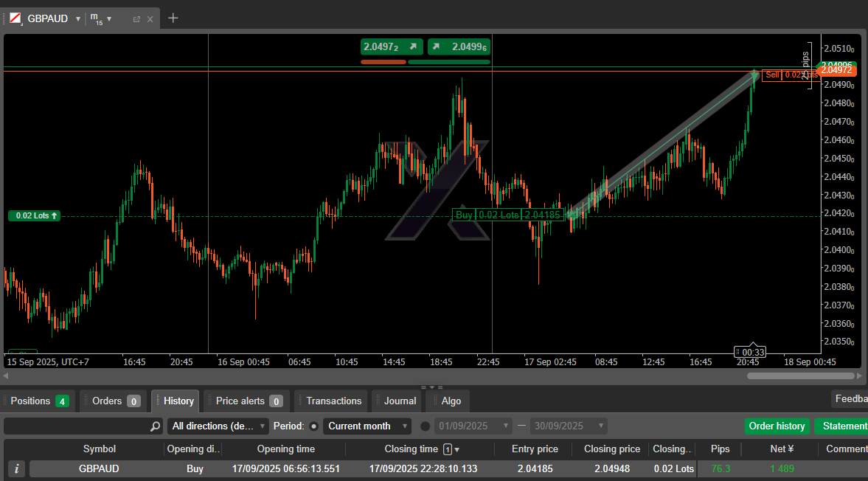This screenshot has height=481, width=868.
Task: Select the preset Period radio button
Action: click(313, 426)
